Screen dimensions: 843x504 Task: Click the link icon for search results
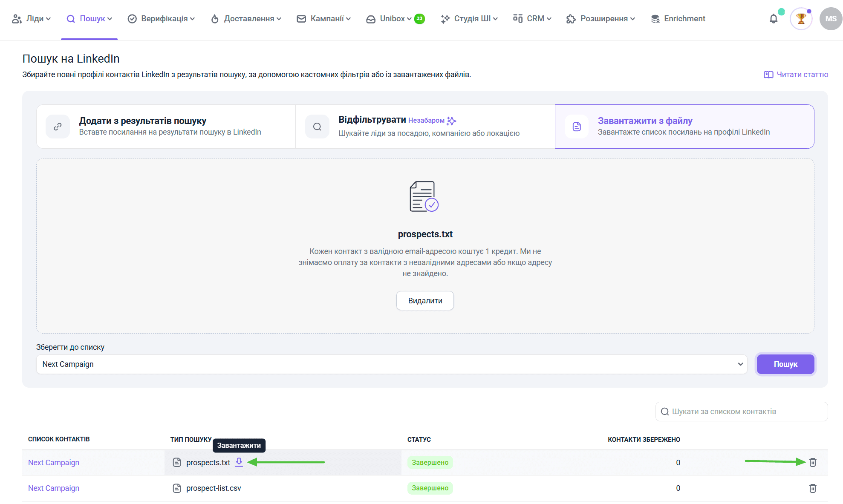point(58,127)
